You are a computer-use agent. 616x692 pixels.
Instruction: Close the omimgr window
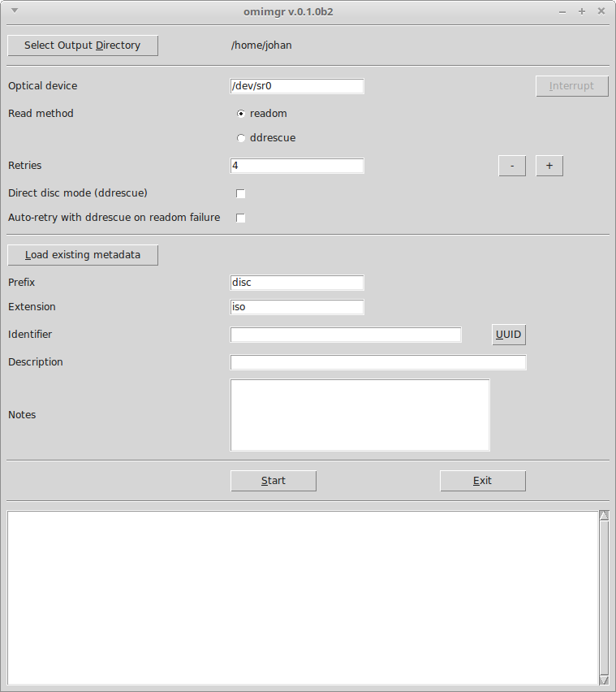[601, 11]
